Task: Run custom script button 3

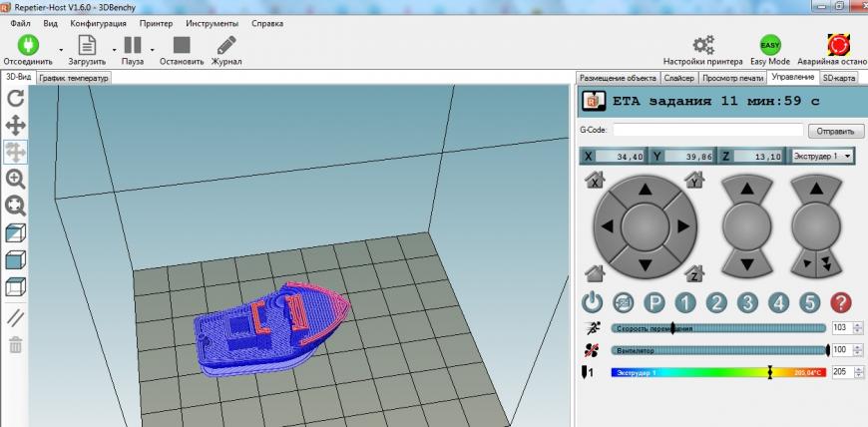Action: coord(747,302)
